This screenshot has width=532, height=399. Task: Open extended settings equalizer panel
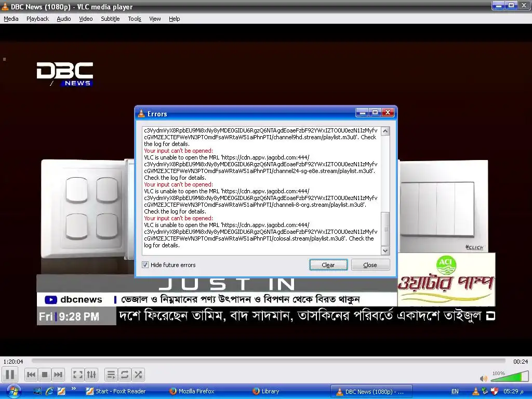pyautogui.click(x=91, y=375)
